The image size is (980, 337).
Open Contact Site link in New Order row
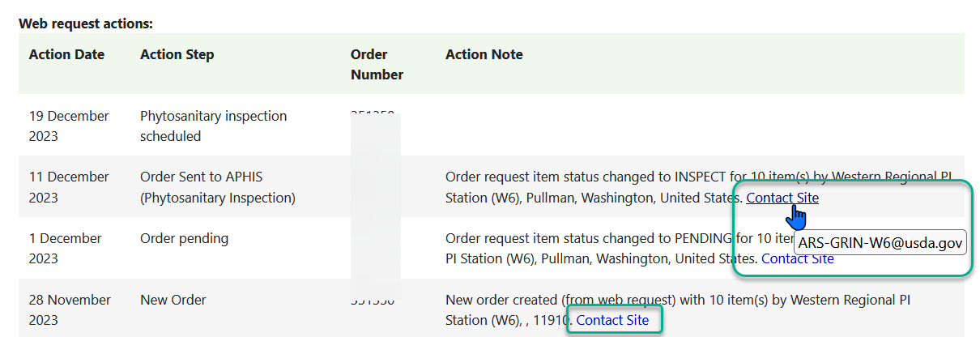[613, 320]
